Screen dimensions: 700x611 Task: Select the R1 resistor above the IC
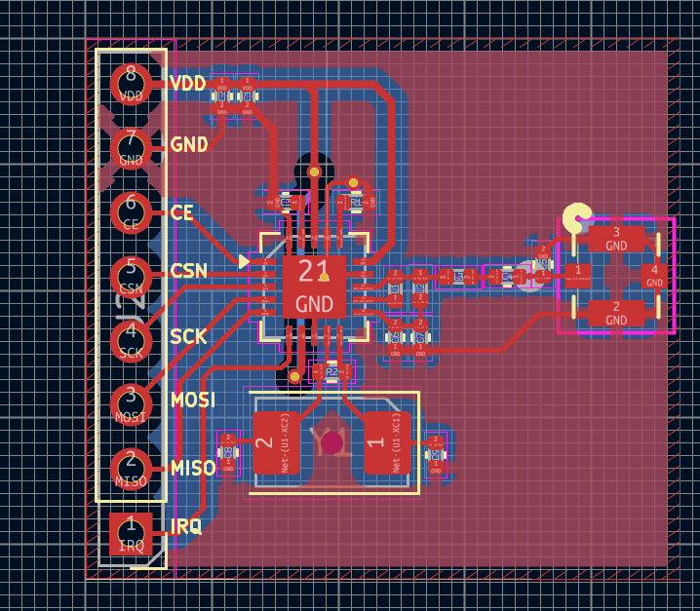tap(356, 203)
